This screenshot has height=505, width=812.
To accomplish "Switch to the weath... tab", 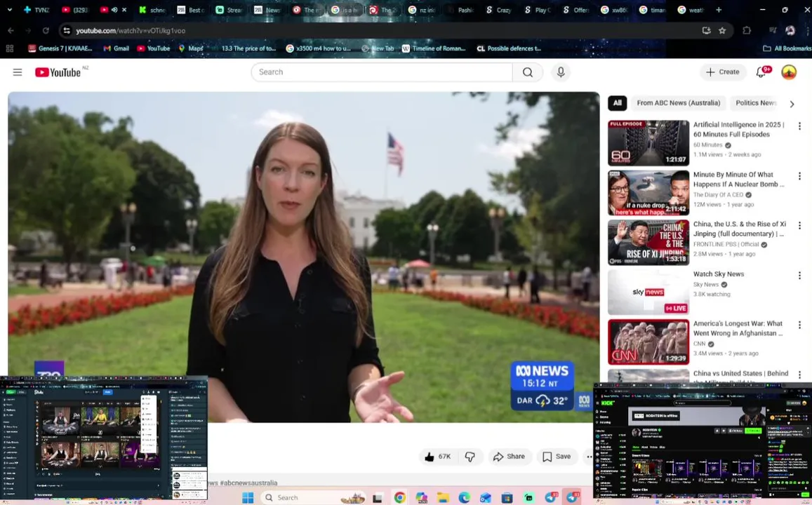I will (x=691, y=10).
